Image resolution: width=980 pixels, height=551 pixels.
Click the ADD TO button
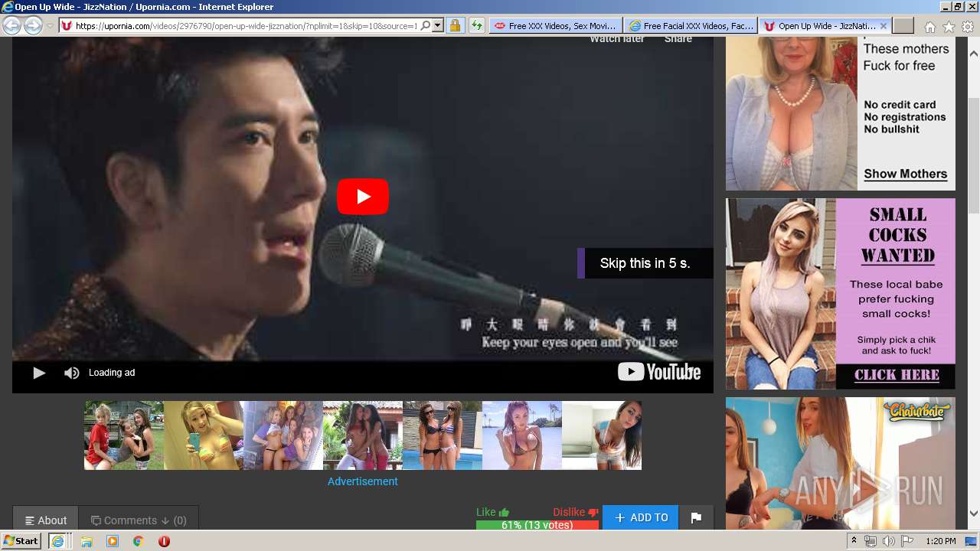(641, 518)
